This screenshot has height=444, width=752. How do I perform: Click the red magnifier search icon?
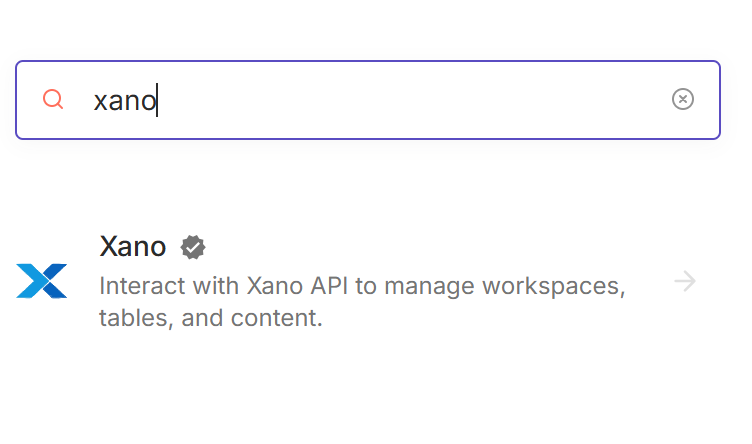53,99
